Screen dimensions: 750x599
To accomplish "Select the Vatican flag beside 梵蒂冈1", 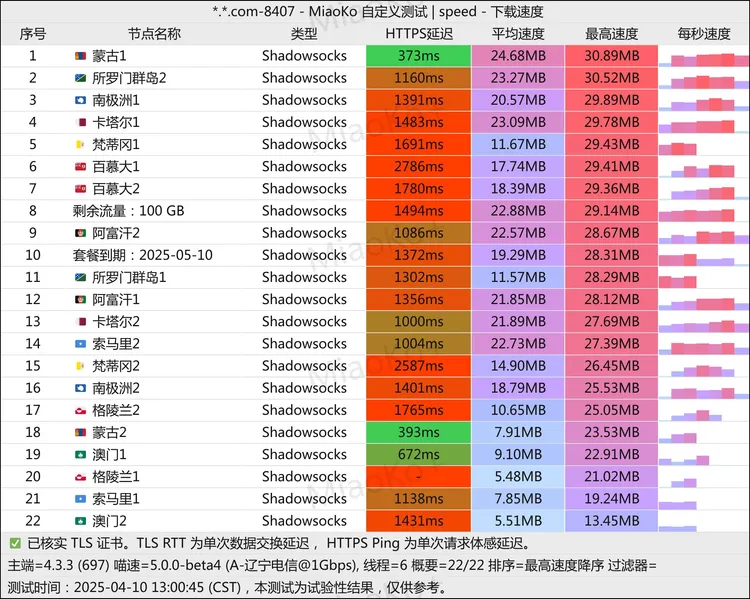I will pyautogui.click(x=81, y=144).
